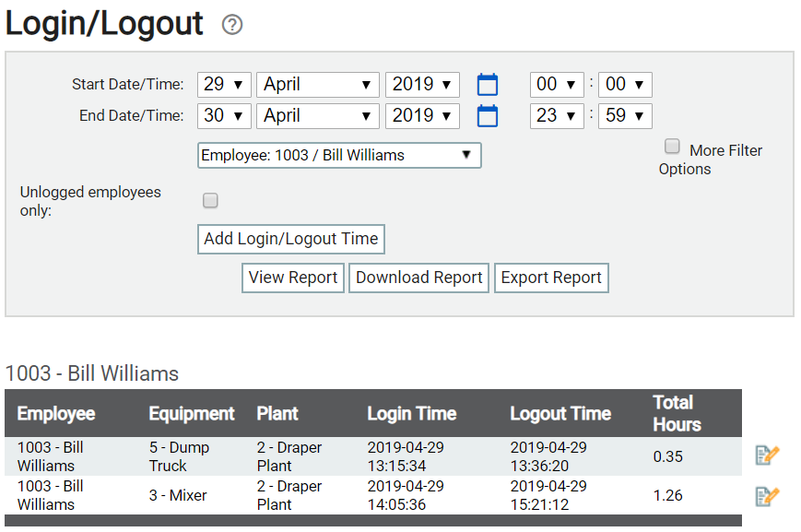Screen dimensions: 801x532
Task: Click the Add Login/Logout Time button
Action: coord(291,239)
